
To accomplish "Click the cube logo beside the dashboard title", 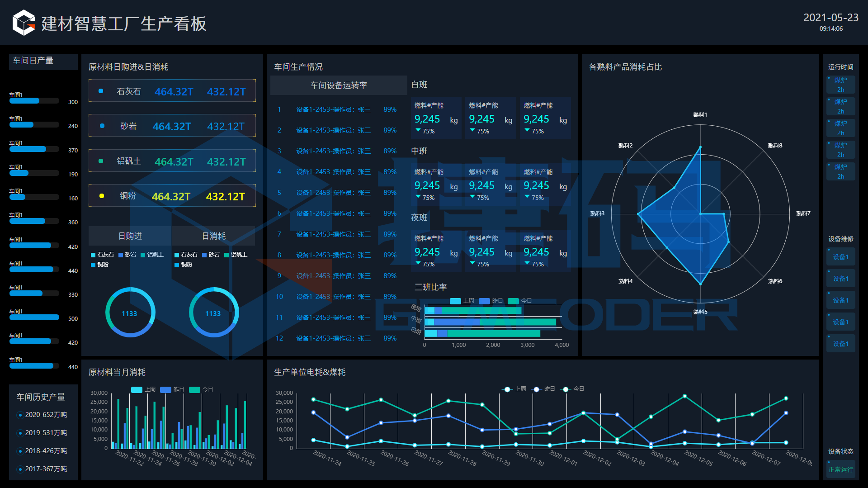I will pyautogui.click(x=24, y=23).
